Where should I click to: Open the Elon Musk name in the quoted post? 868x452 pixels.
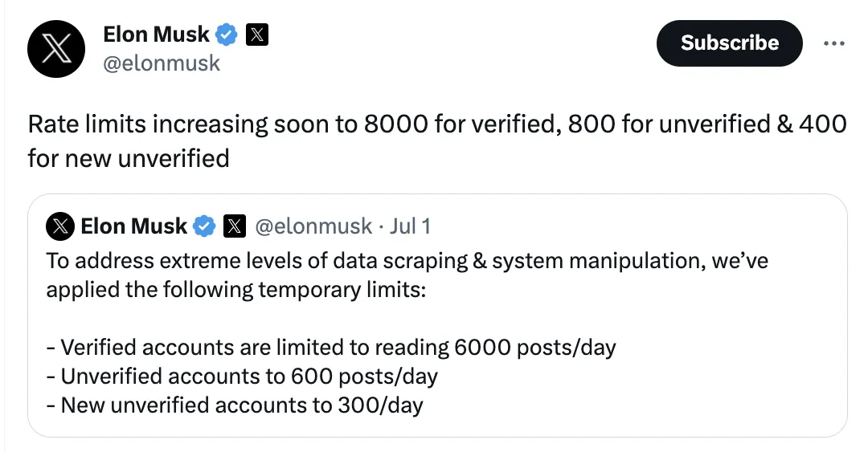pos(133,227)
